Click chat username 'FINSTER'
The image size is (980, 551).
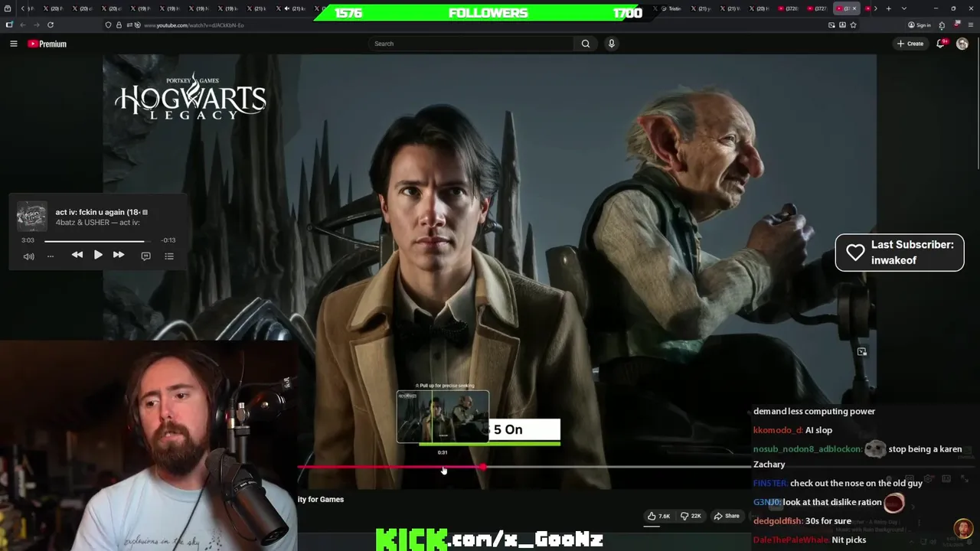point(770,484)
